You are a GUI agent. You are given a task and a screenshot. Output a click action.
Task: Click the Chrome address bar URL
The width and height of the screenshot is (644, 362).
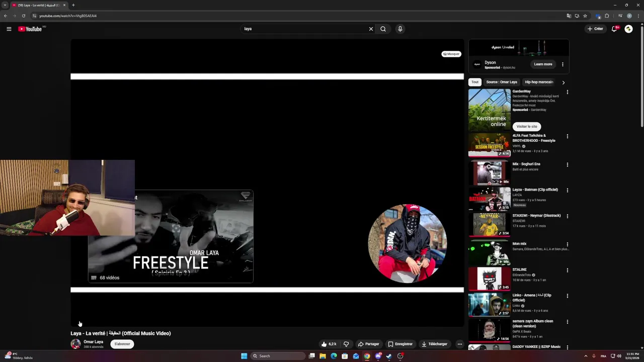coord(68,16)
